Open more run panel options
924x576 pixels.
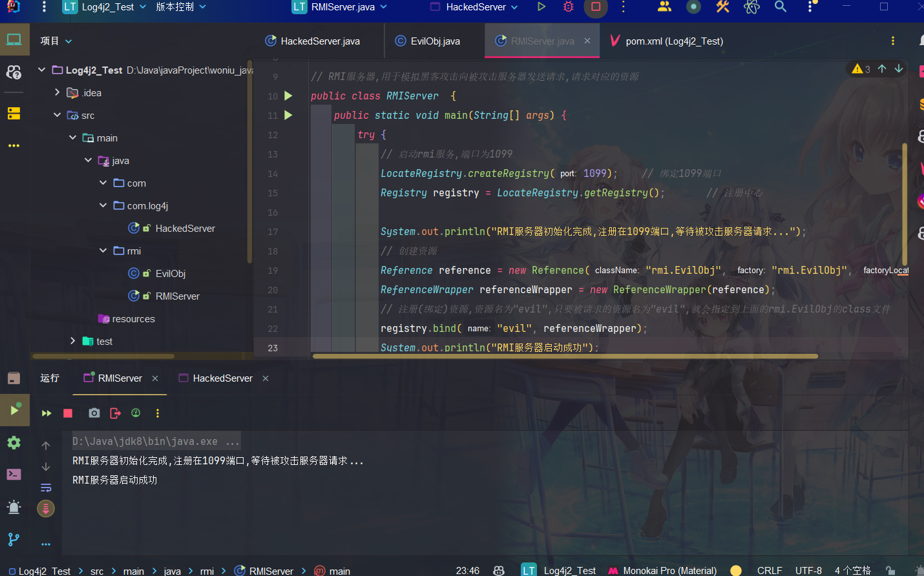point(158,413)
